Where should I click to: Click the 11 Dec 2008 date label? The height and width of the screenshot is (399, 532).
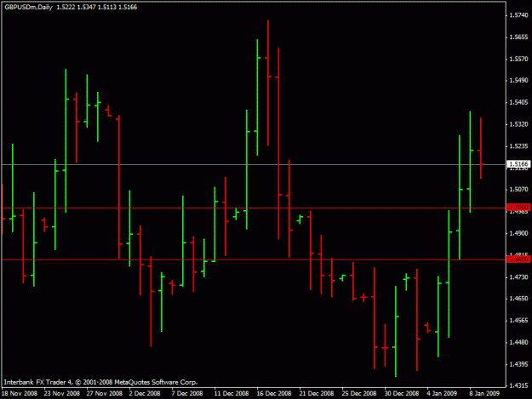click(x=232, y=394)
